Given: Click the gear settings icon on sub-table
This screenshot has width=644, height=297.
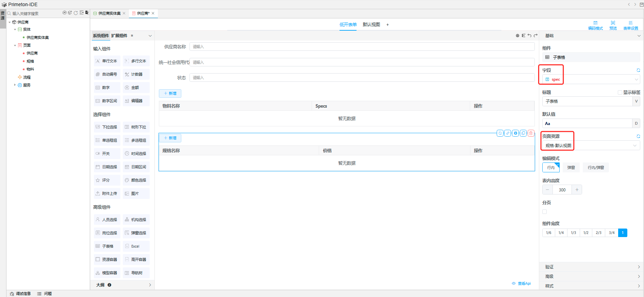Looking at the screenshot, I should pyautogui.click(x=516, y=133).
